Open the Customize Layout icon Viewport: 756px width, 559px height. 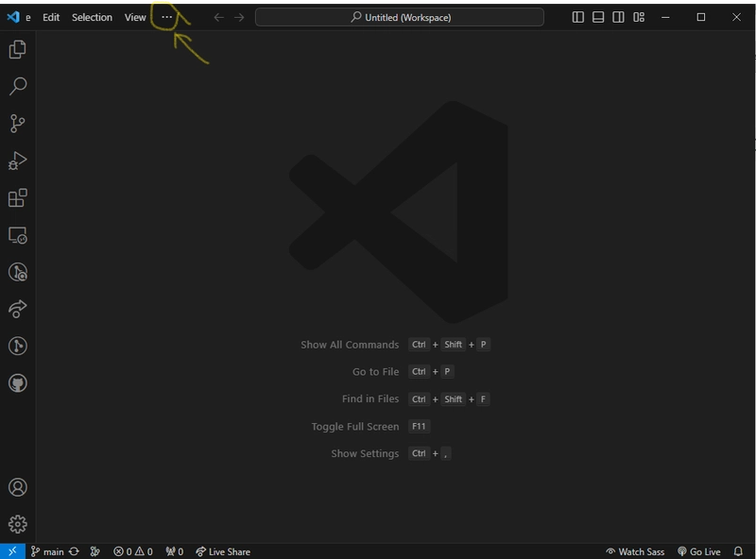[639, 17]
